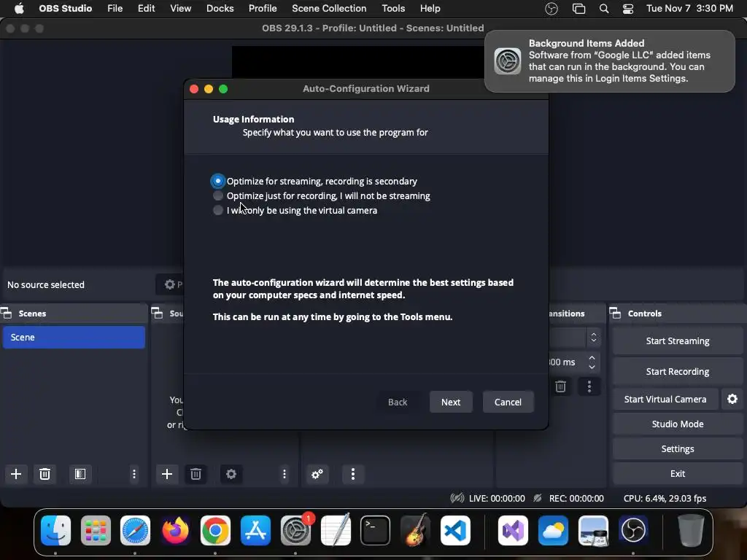The image size is (747, 560).
Task: Launch Google Chrome from the dock
Action: 215,530
